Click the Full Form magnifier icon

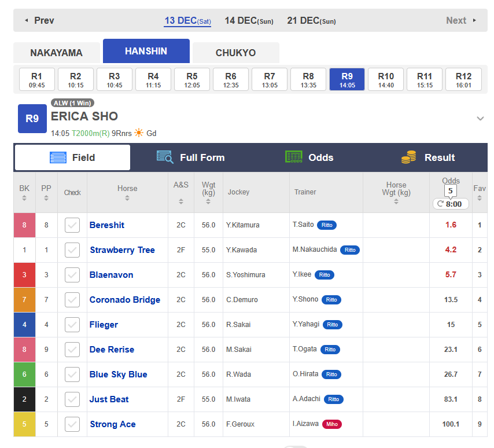coord(165,157)
